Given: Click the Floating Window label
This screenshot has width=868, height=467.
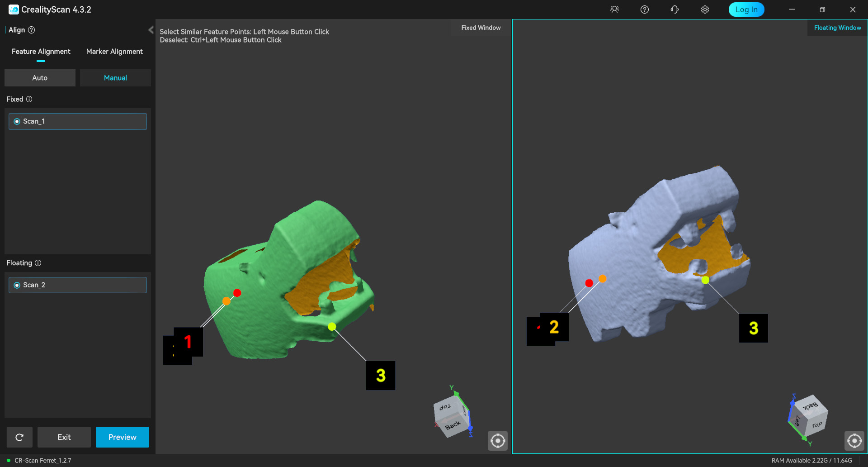Looking at the screenshot, I should tap(837, 28).
